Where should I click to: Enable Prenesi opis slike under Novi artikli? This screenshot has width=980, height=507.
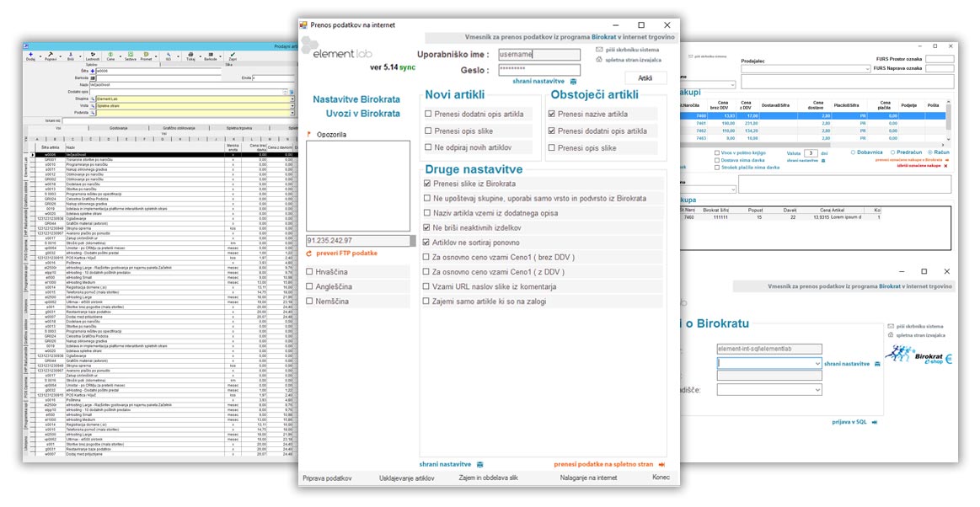click(x=428, y=131)
